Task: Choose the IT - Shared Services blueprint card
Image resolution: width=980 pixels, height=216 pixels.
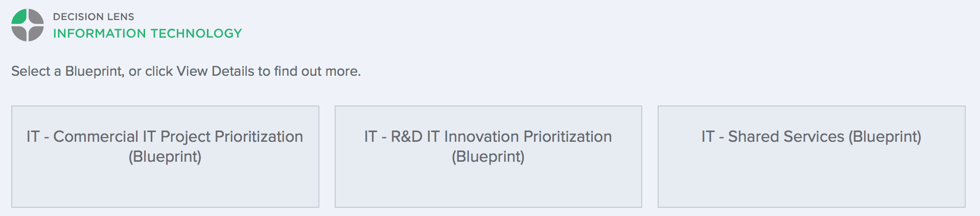Action: pos(811,157)
